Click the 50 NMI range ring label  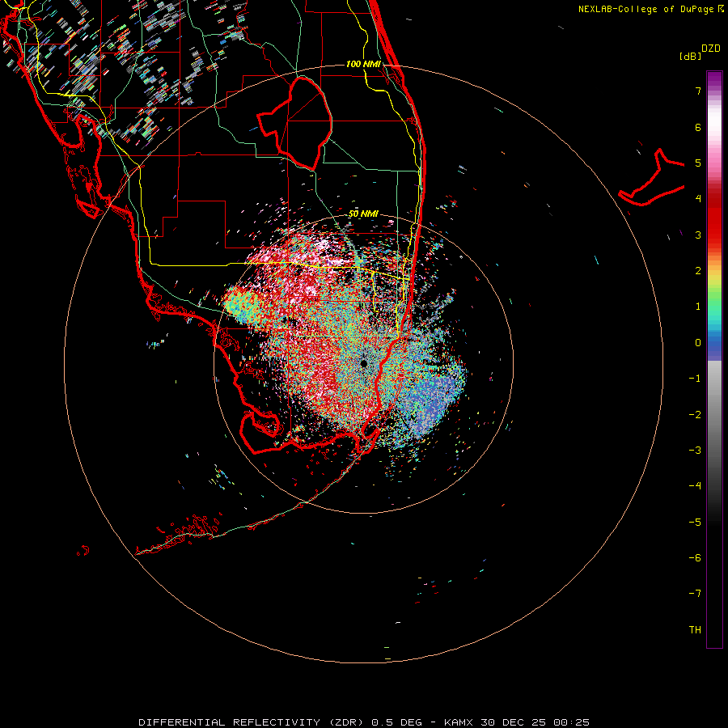click(x=363, y=214)
